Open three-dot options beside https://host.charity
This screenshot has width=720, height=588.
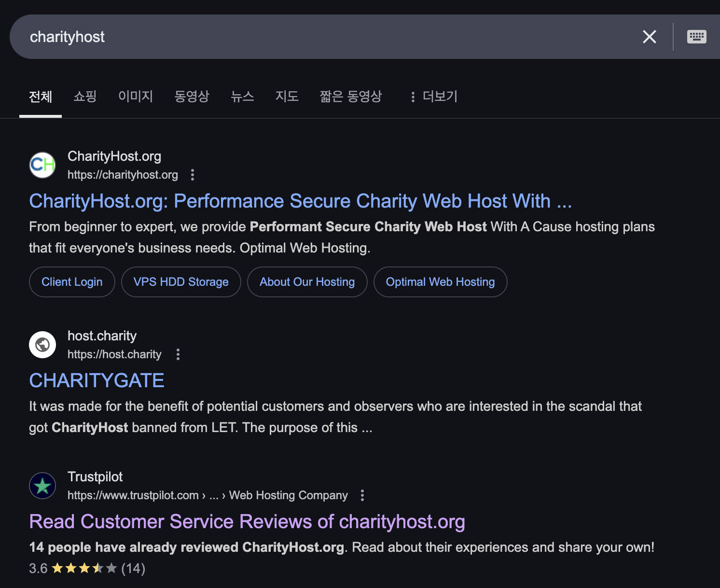click(178, 354)
